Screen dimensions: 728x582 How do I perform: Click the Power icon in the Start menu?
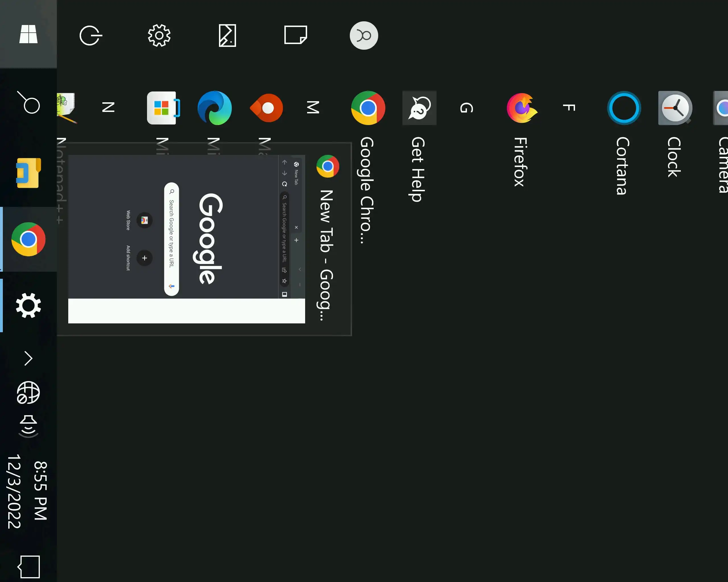click(x=90, y=36)
